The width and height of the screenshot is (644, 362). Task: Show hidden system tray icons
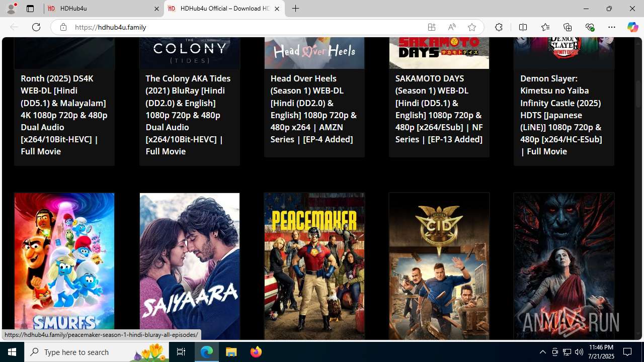tap(542, 352)
